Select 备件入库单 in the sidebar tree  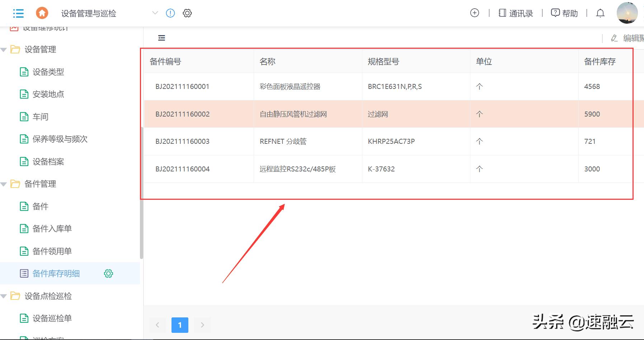[x=51, y=228]
